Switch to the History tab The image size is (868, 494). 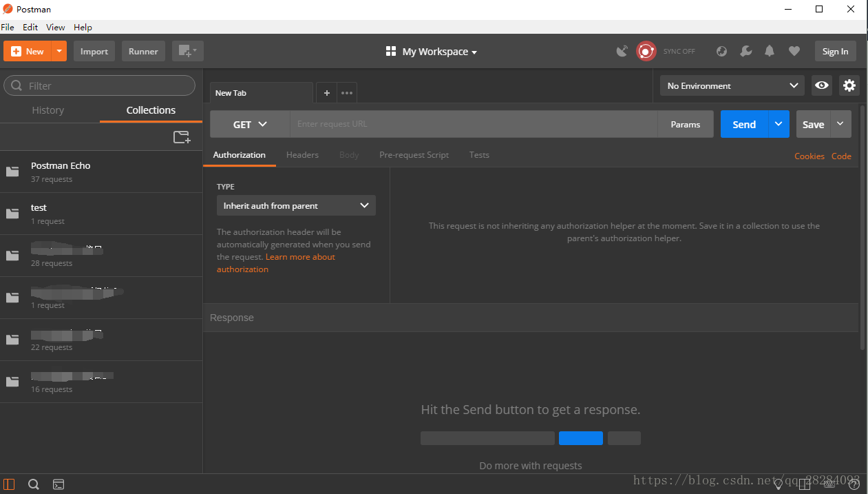pos(48,110)
